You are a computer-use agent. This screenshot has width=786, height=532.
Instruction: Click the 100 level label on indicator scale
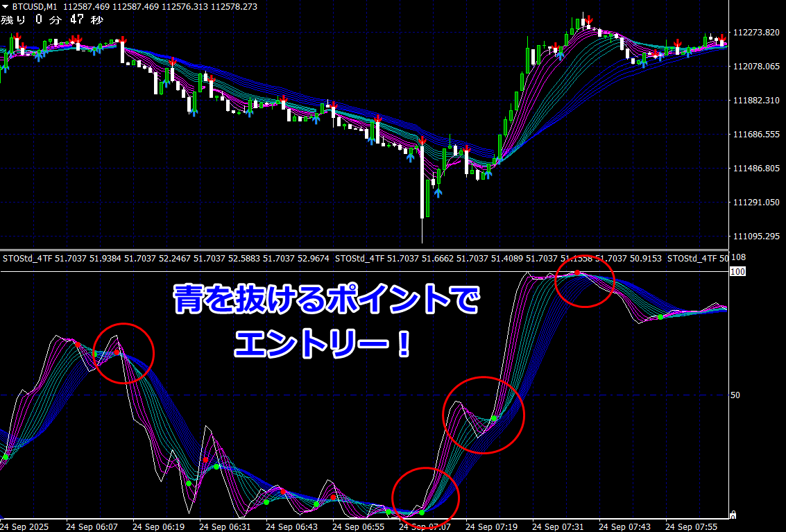[x=738, y=272]
